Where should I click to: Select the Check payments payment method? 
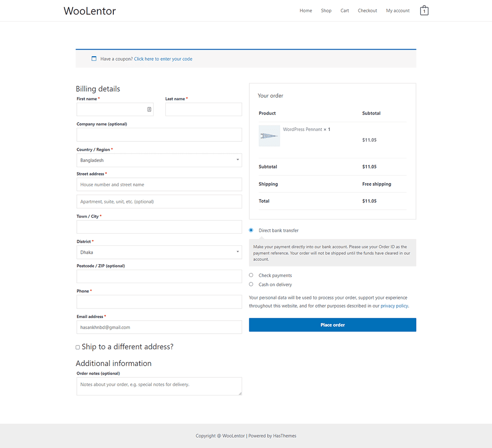(251, 275)
